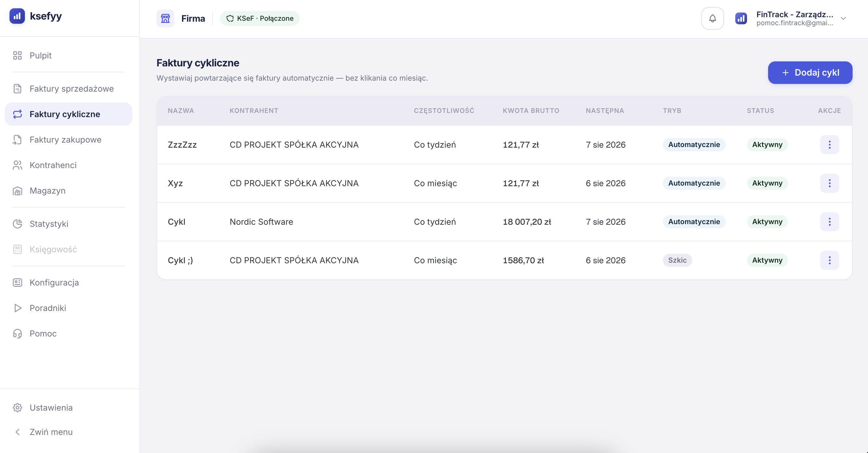Open Poradniki link
The height and width of the screenshot is (453, 868).
[68, 308]
